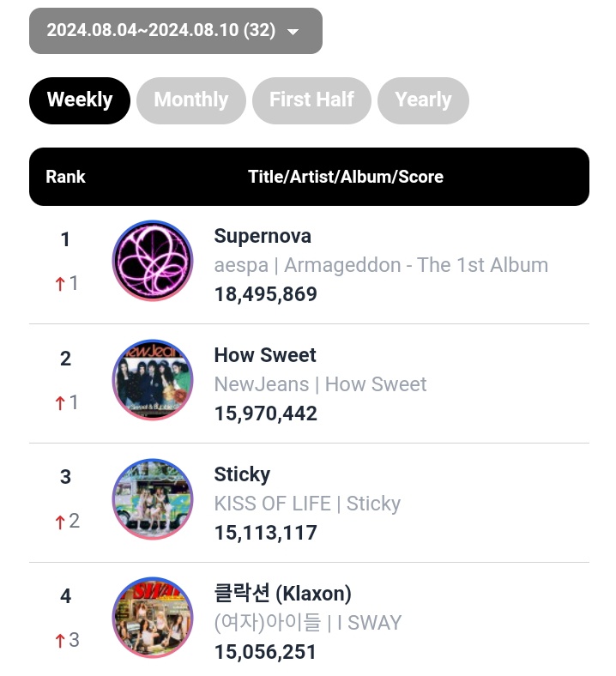Switch to the First Half tab
Image resolution: width=616 pixels, height=676 pixels.
(x=311, y=100)
